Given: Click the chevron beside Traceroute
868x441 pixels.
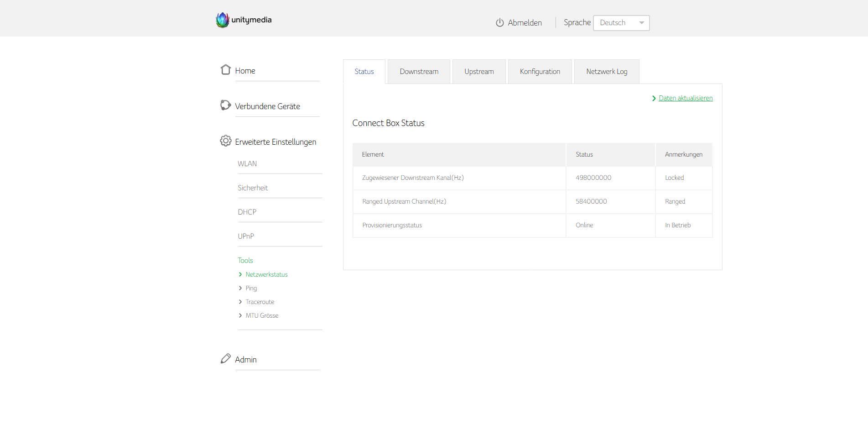Looking at the screenshot, I should tap(240, 302).
